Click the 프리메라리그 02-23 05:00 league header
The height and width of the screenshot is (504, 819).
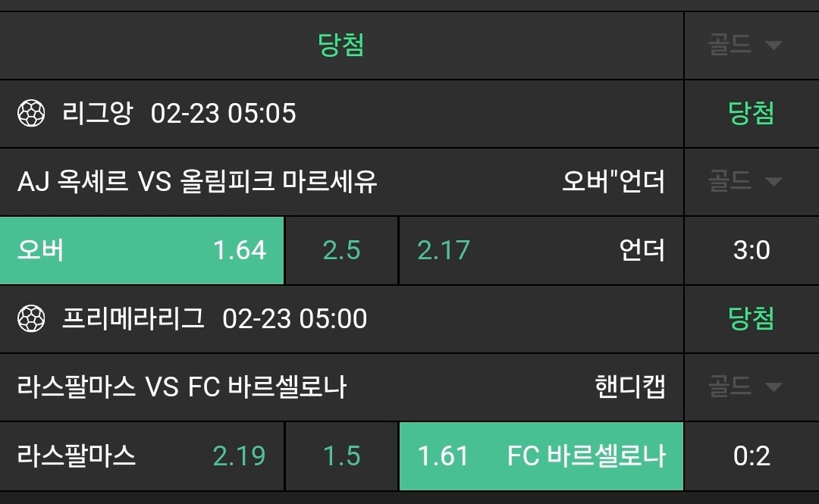pyautogui.click(x=215, y=318)
